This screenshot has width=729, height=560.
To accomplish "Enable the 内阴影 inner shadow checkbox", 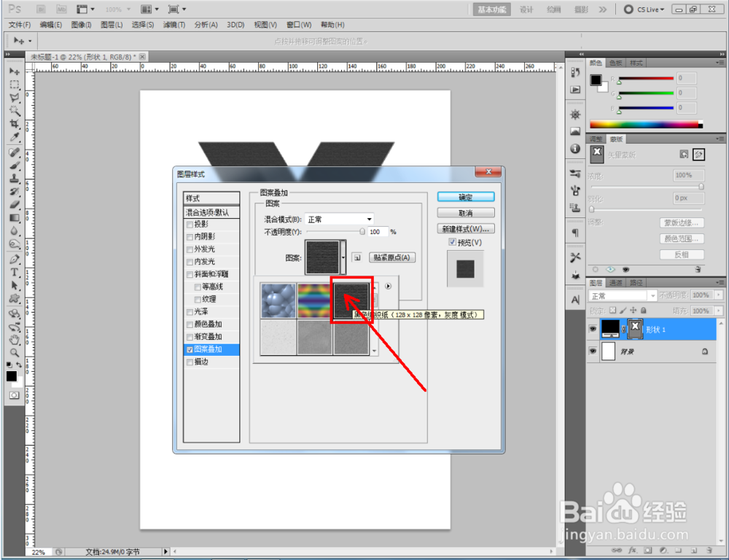I will click(x=190, y=237).
